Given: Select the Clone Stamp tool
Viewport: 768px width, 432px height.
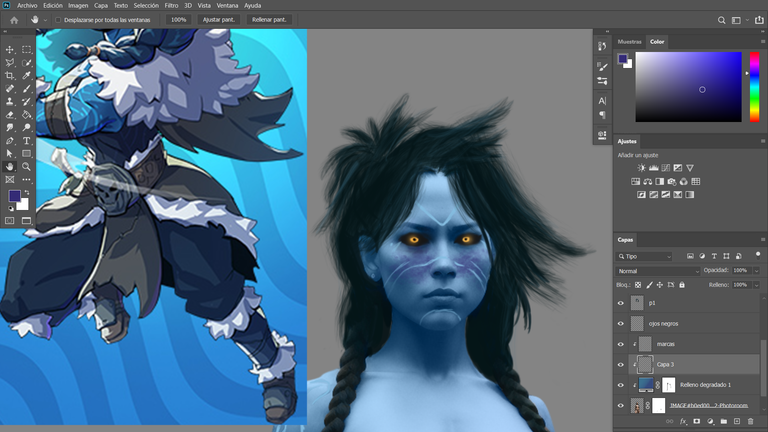Looking at the screenshot, I should coord(10,101).
